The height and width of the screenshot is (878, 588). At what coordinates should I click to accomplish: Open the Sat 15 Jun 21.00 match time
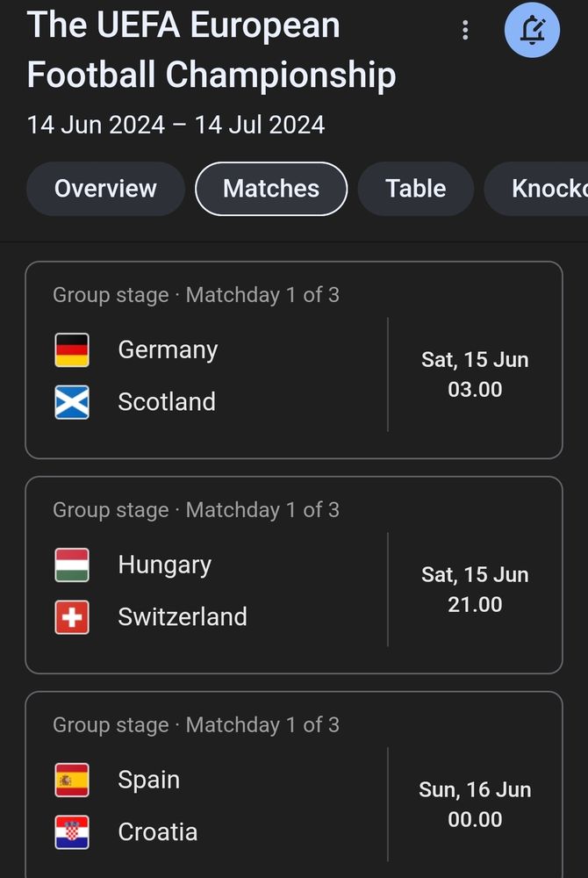pos(475,590)
